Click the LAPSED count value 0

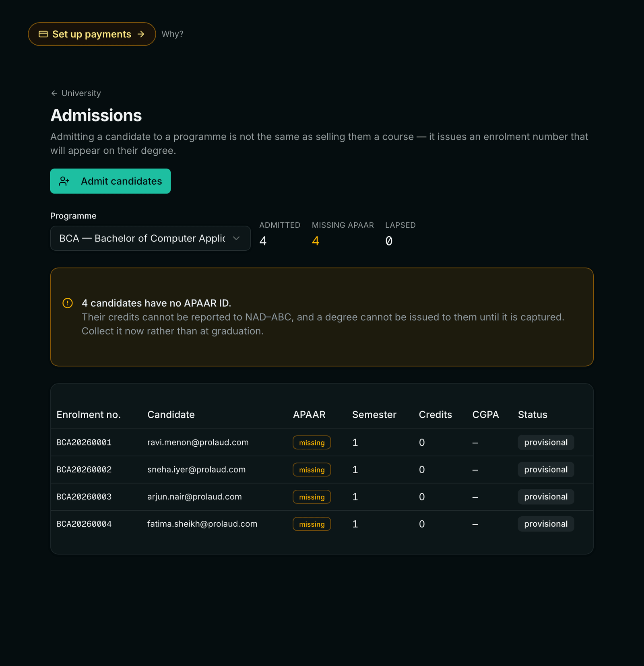coord(389,241)
